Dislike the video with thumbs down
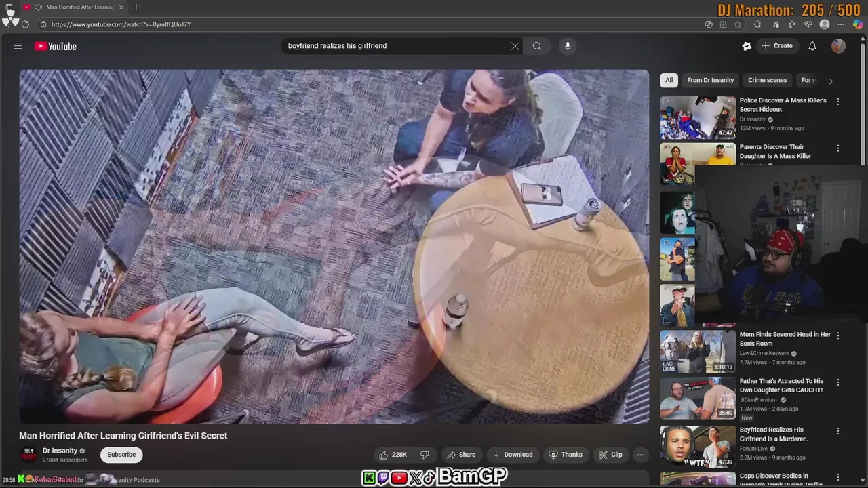The height and width of the screenshot is (488, 868). pyautogui.click(x=425, y=455)
